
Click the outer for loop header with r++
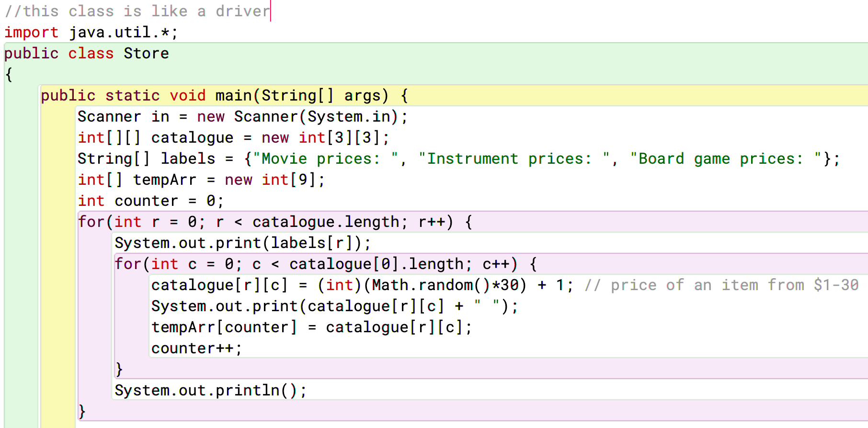click(275, 222)
